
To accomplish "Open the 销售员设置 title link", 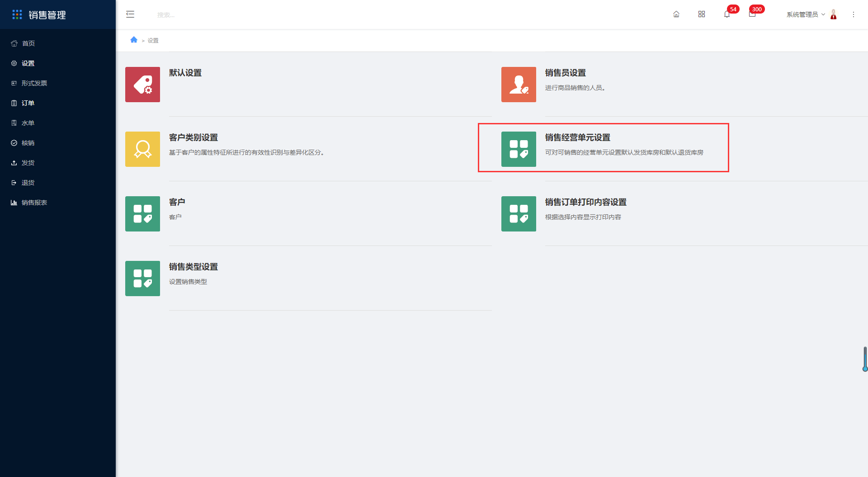I will (566, 73).
